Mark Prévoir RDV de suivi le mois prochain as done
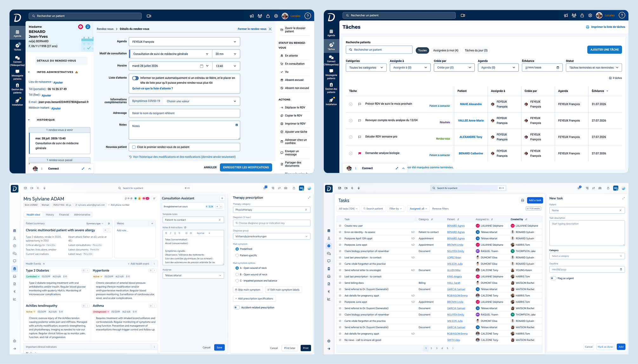The height and width of the screenshot is (364, 638). click(351, 104)
